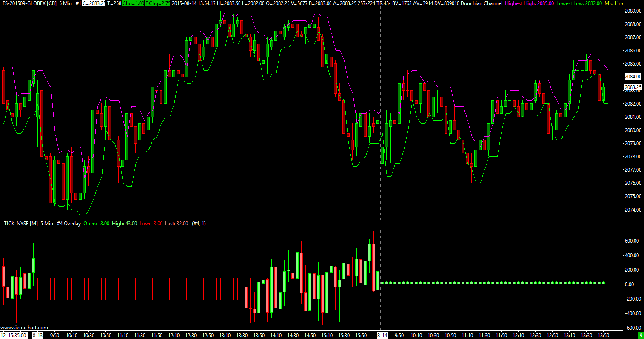This screenshot has height=339, width=644.
Task: Click the 2087.00 price axis label
Action: click(633, 37)
